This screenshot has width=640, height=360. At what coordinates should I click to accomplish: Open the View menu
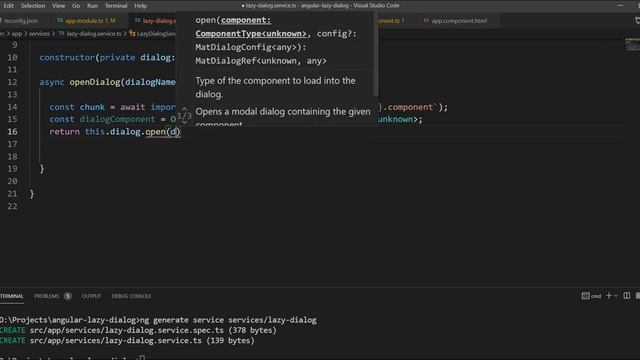tap(58, 6)
